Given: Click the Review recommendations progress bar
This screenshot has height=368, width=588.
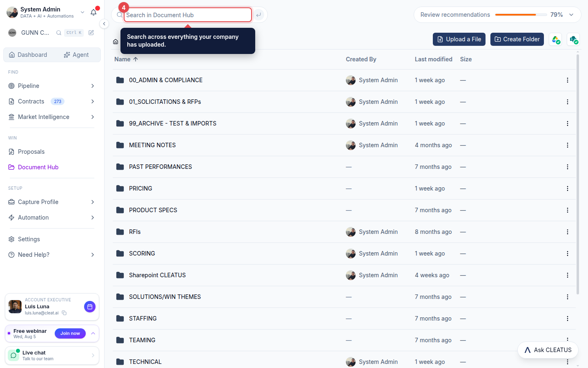Looking at the screenshot, I should pyautogui.click(x=521, y=15).
